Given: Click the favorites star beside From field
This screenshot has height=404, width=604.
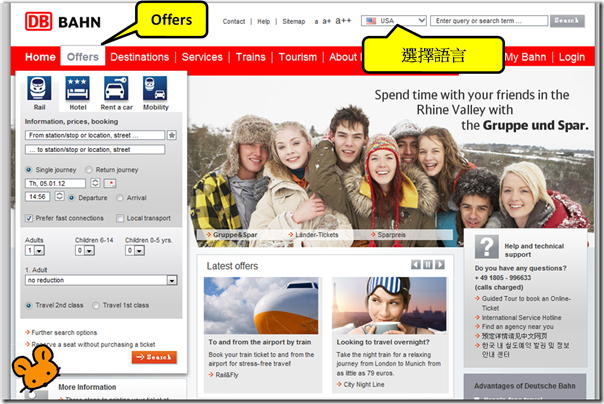Looking at the screenshot, I should click(x=172, y=135).
